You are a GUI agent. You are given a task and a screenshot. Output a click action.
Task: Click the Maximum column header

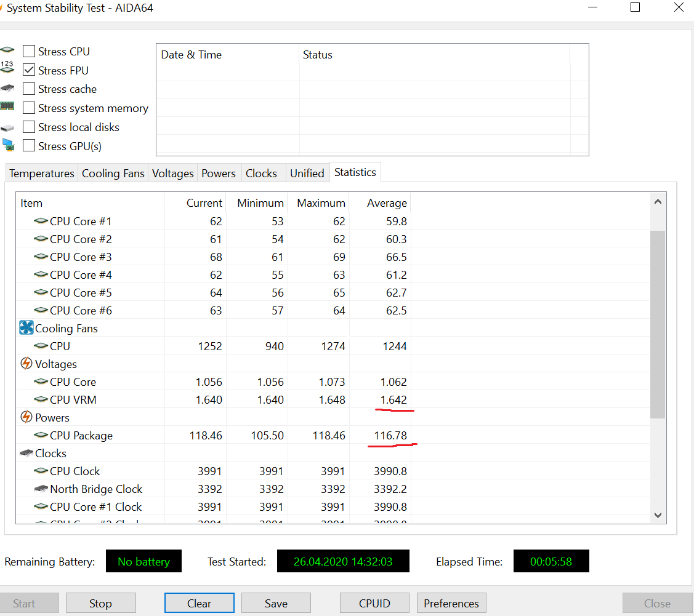[x=318, y=203]
